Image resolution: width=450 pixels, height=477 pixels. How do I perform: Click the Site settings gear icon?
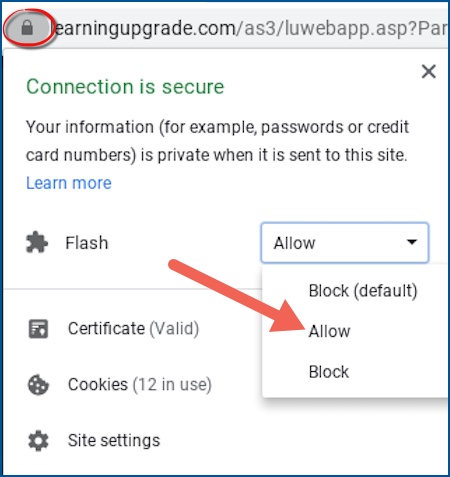(38, 441)
